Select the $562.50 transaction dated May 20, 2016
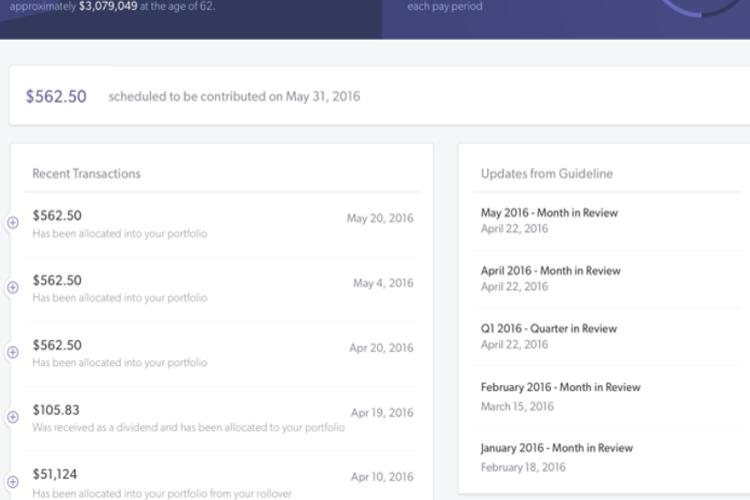Screen dimensions: 750x500 point(221,224)
